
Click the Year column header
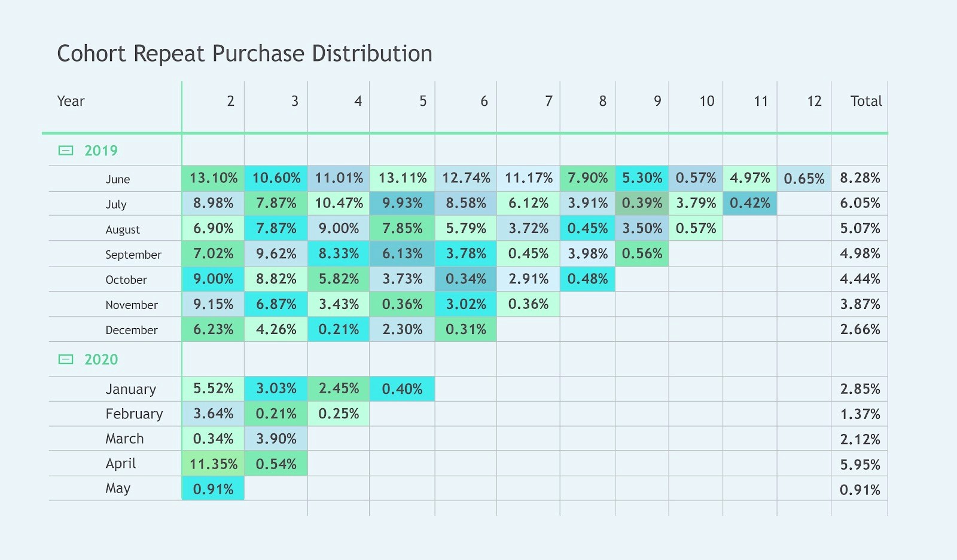pyautogui.click(x=71, y=101)
